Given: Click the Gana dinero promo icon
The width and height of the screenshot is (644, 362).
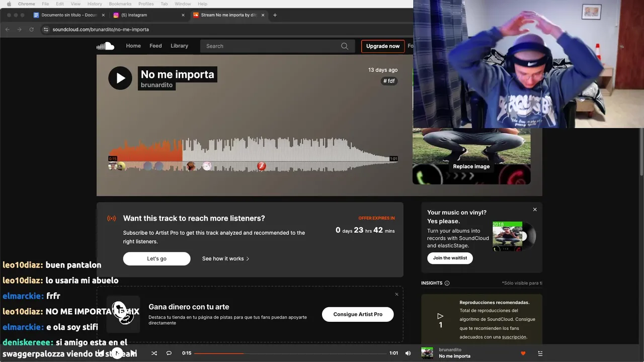Looking at the screenshot, I should [123, 314].
